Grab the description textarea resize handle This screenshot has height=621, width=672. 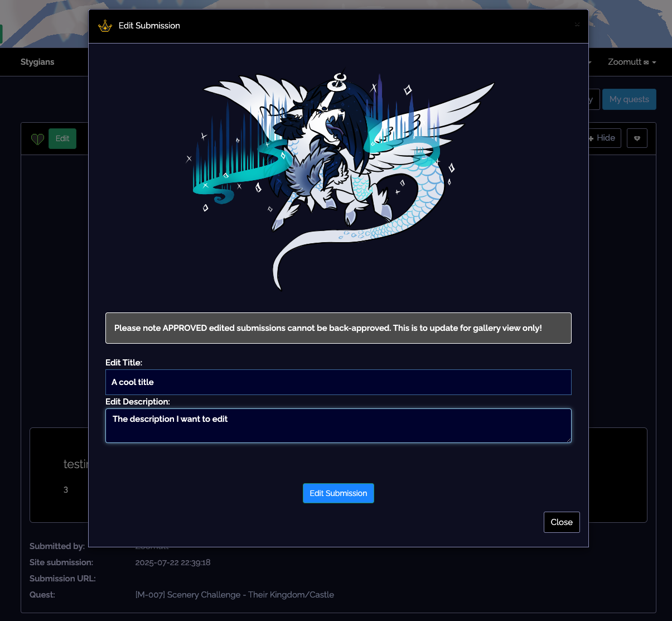point(568,440)
